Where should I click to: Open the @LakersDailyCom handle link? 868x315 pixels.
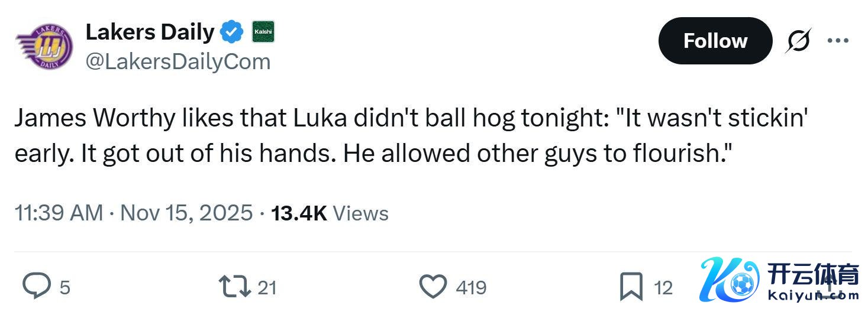tap(178, 61)
